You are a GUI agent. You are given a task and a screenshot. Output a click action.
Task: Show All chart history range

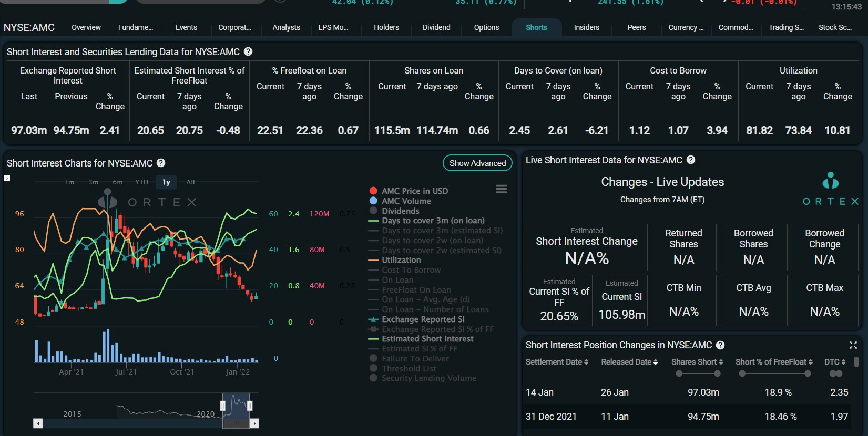190,182
